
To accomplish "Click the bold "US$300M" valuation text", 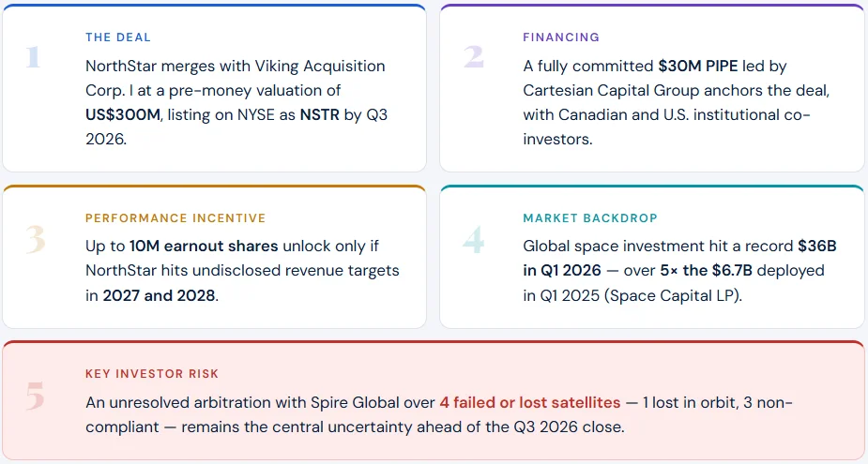I will pos(121,115).
